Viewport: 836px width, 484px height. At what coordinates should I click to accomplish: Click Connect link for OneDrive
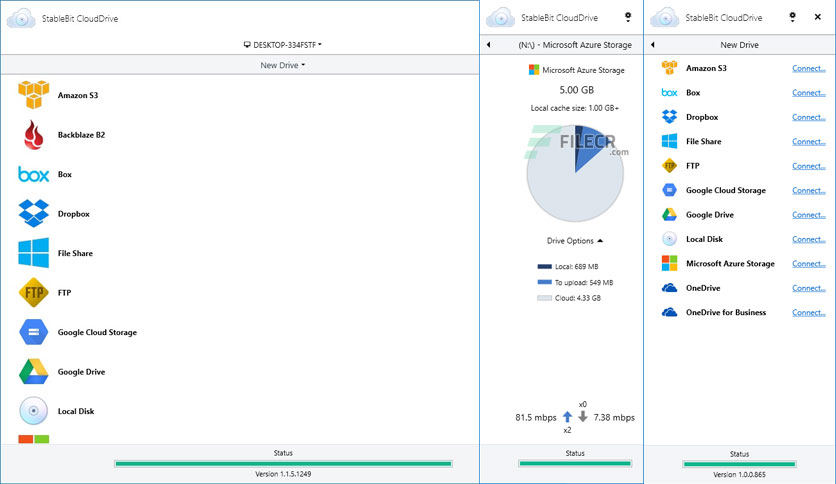click(x=809, y=288)
